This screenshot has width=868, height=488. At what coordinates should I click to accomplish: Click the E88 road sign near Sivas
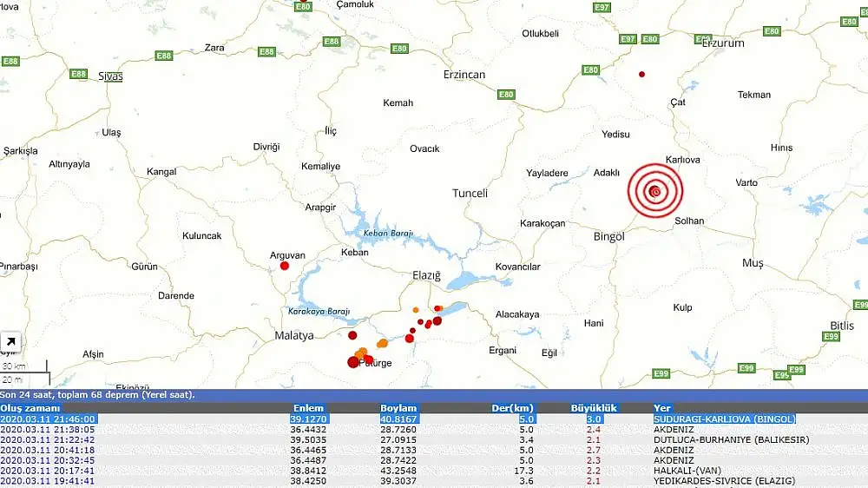click(x=78, y=74)
